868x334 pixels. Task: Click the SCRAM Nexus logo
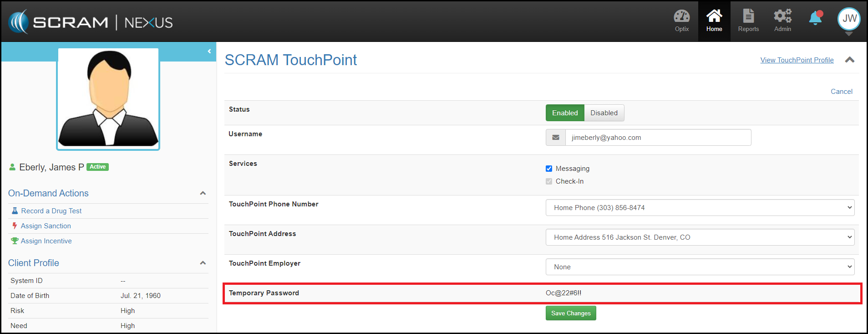point(91,22)
